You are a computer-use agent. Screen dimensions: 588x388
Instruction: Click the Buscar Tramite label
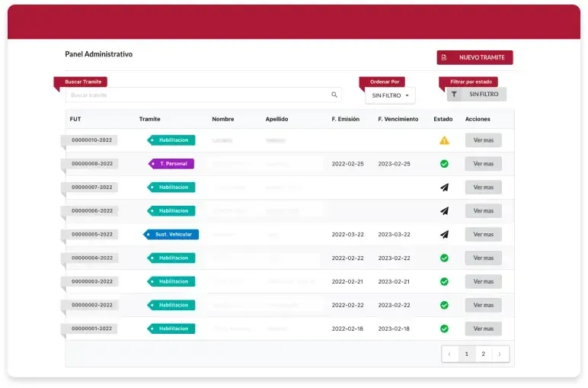(x=83, y=82)
